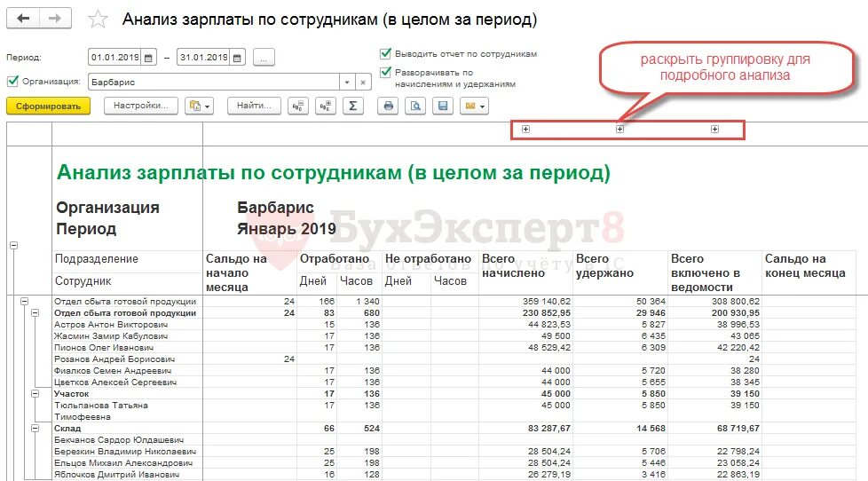The height and width of the screenshot is (481, 868).
Task: Print the report with printer icon
Action: pyautogui.click(x=388, y=106)
